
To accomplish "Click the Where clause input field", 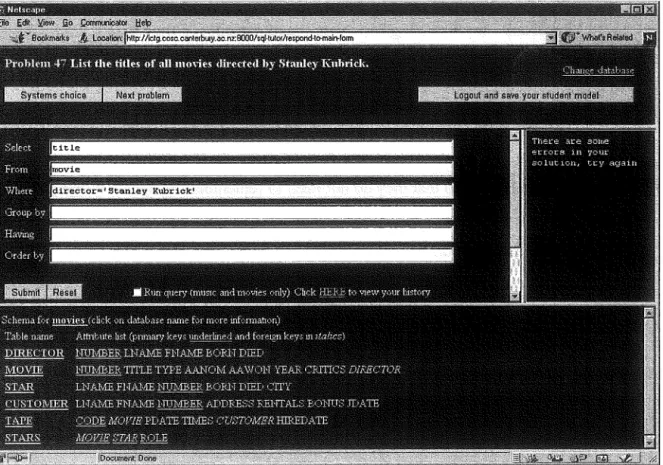I will 251,191.
